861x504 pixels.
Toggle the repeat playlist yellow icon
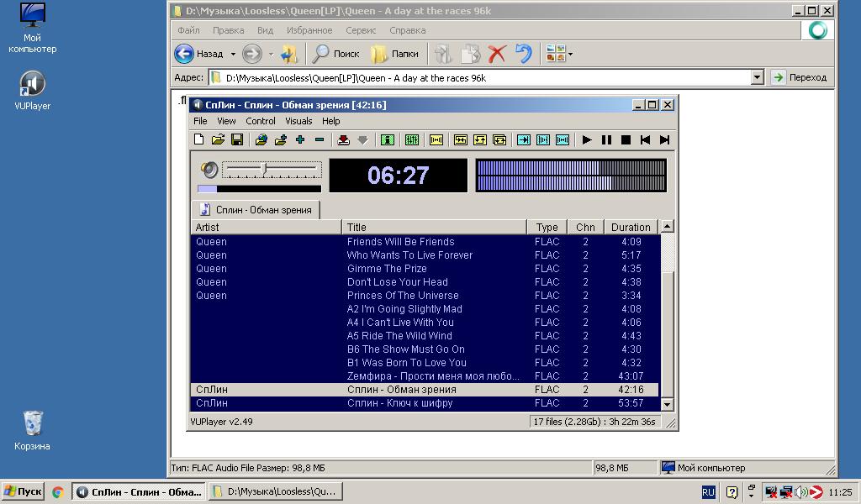499,139
